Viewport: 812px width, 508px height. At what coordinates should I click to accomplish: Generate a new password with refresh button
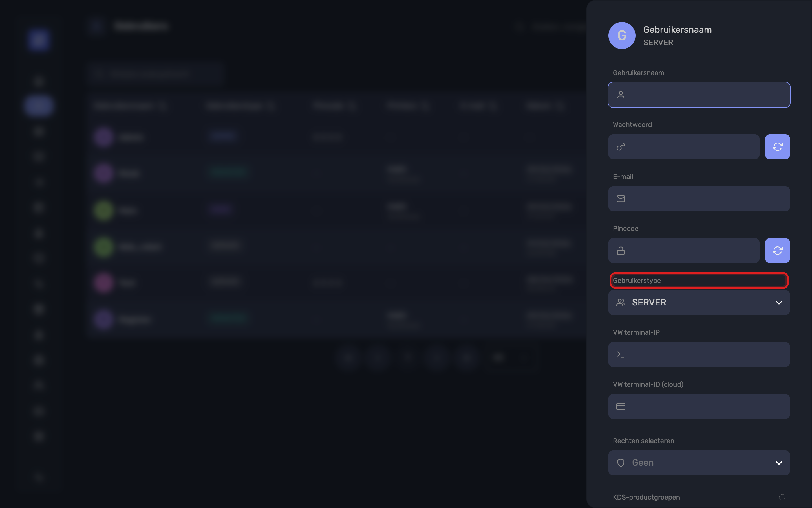click(x=777, y=147)
